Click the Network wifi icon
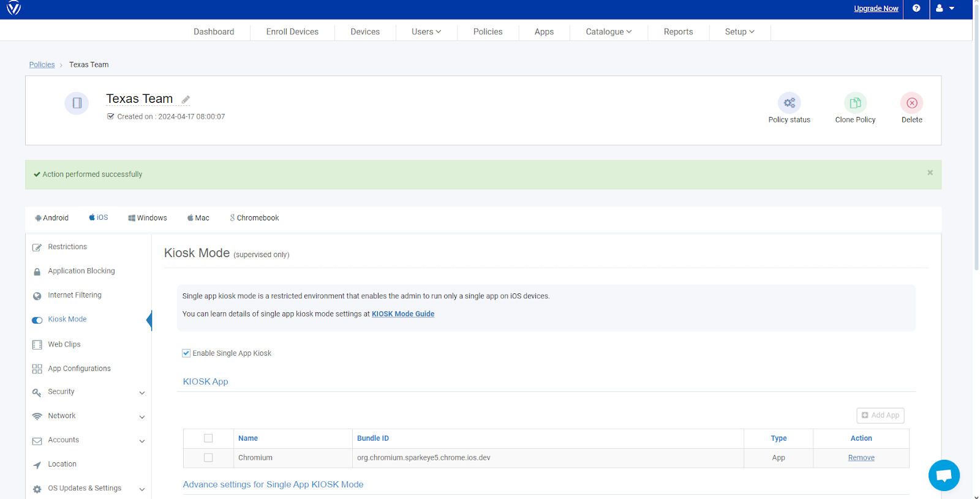This screenshot has height=499, width=980. pos(37,416)
